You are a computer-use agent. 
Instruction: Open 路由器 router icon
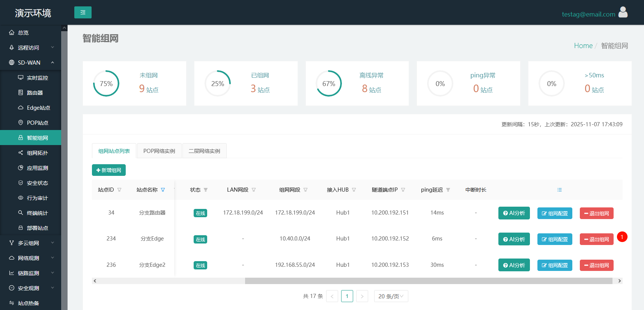click(21, 93)
